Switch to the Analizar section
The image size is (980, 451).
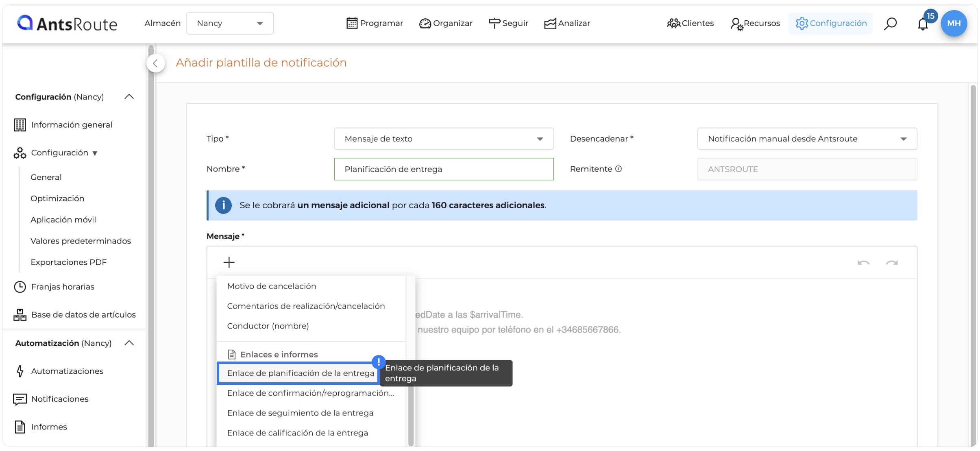point(567,23)
